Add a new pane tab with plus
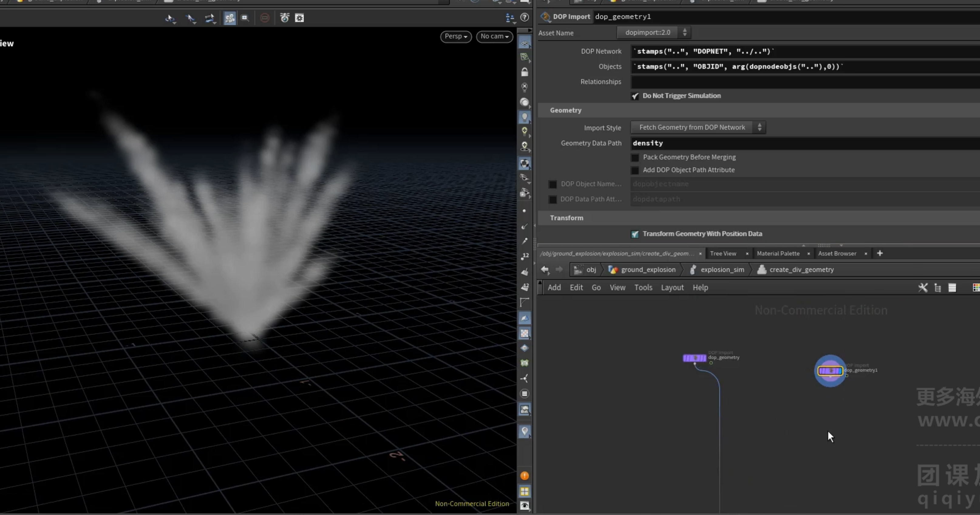This screenshot has height=515, width=980. (x=880, y=253)
